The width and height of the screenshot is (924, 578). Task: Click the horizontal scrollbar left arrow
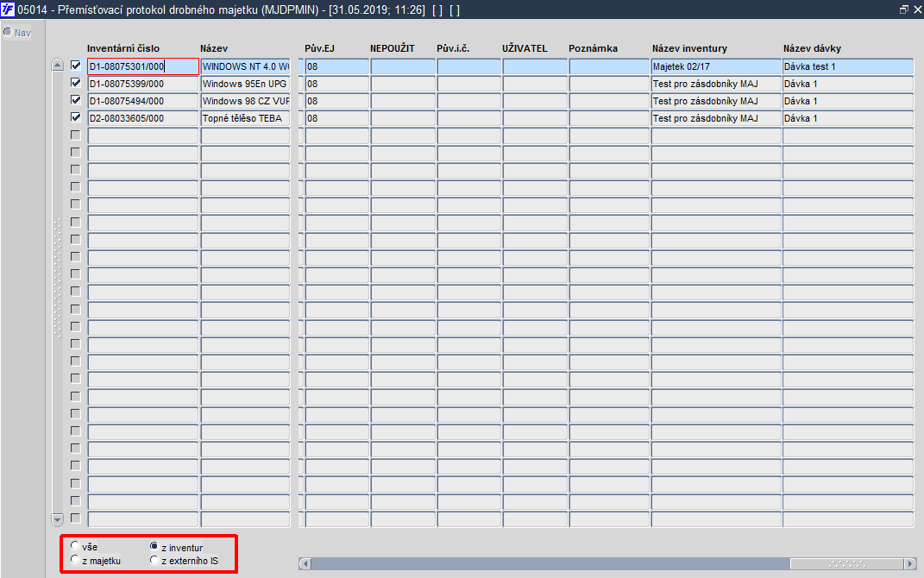coord(305,564)
